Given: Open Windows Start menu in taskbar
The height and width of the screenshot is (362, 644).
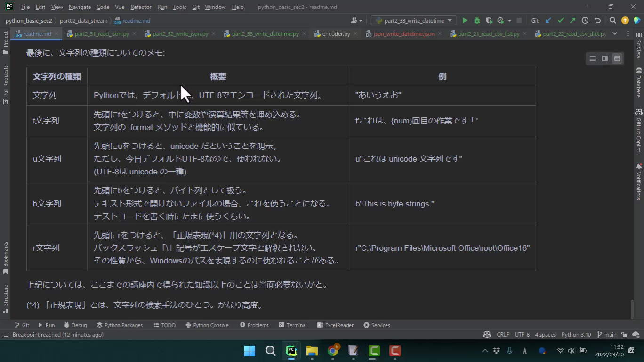Looking at the screenshot, I should point(250,351).
